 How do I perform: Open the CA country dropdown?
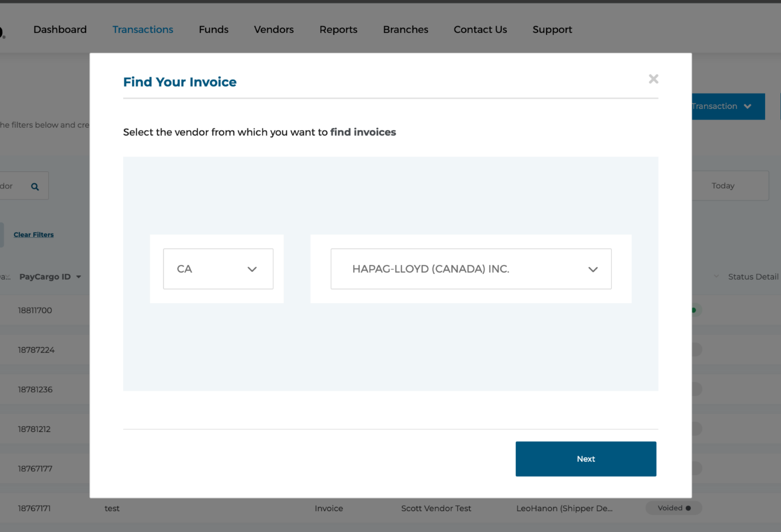click(x=218, y=269)
